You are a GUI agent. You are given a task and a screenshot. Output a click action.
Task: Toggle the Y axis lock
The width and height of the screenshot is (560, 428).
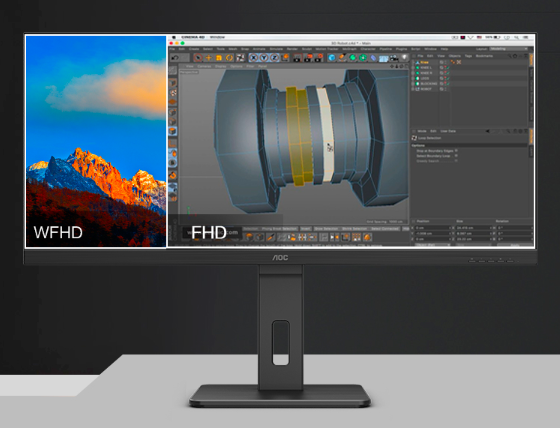[264, 58]
